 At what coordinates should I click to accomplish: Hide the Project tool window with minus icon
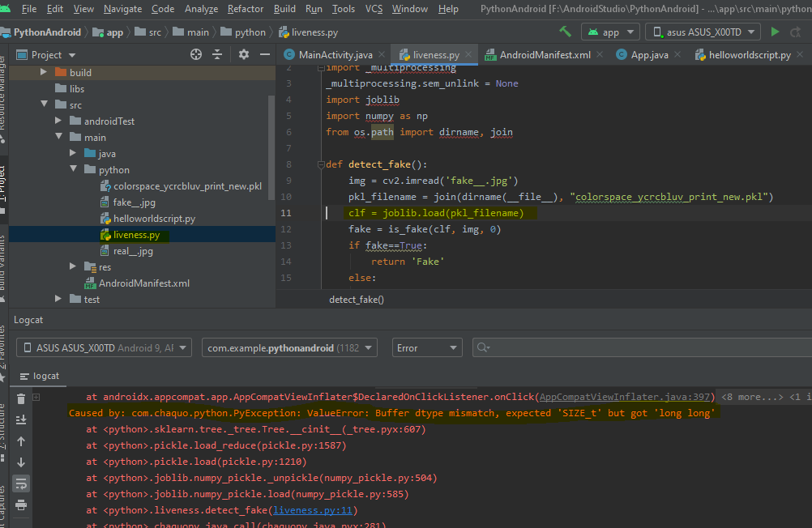(264, 54)
